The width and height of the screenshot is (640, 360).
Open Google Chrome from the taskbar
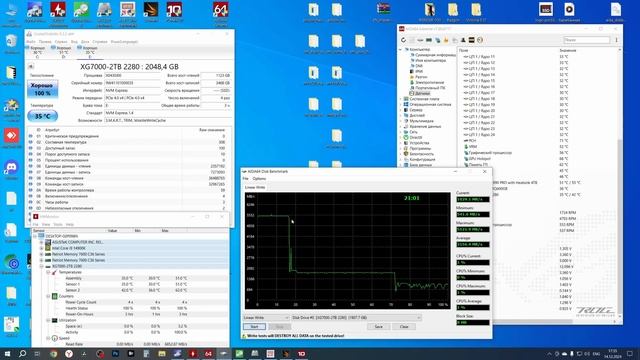[53, 353]
